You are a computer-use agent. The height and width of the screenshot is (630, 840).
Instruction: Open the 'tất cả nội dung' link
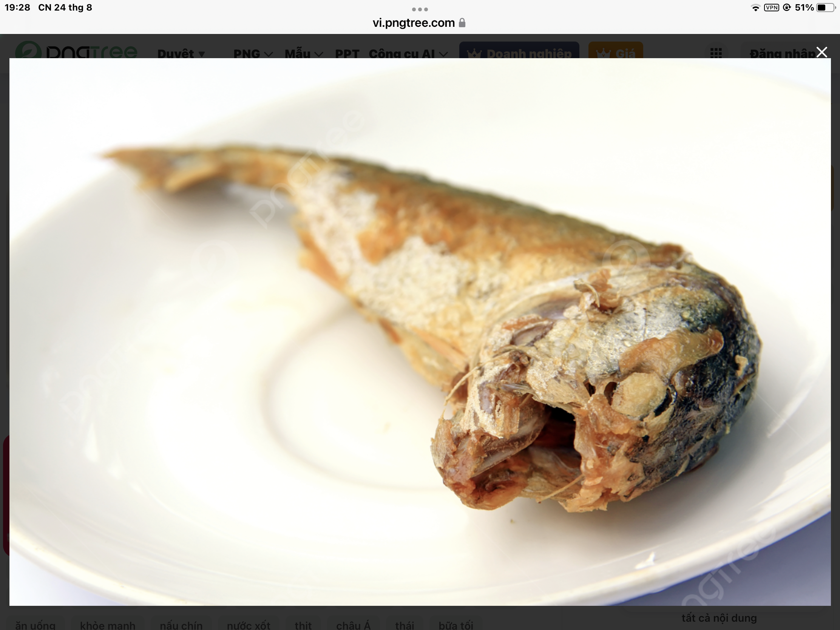719,618
